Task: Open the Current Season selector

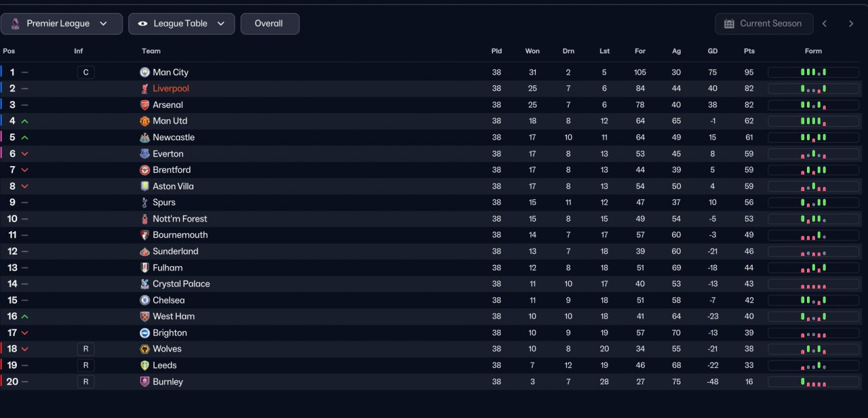Action: click(764, 24)
